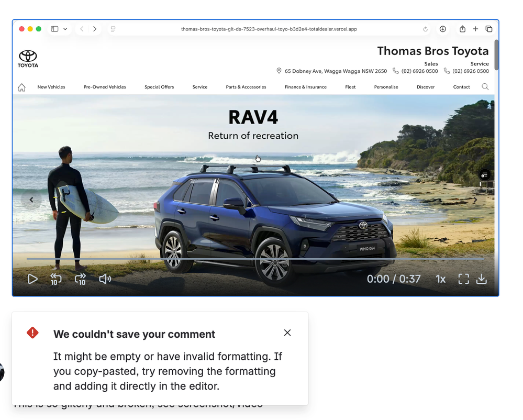523x420 pixels.
Task: Seek on the video progress bar
Action: coord(255,259)
